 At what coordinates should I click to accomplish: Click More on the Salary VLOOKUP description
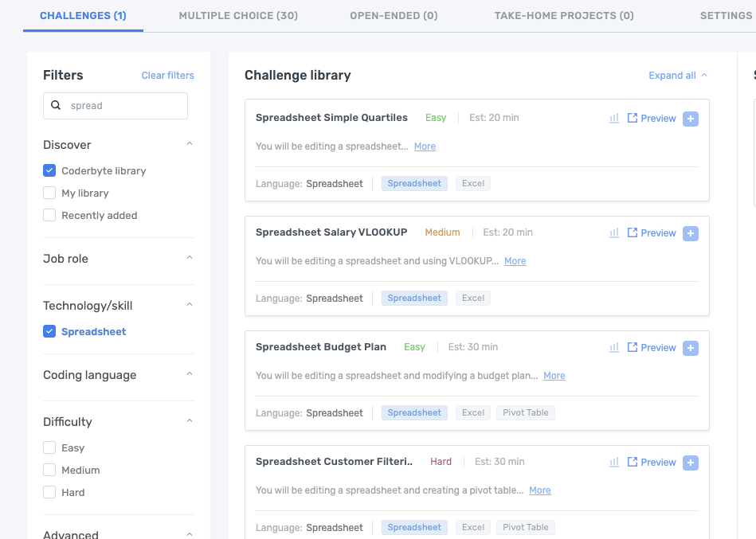tap(515, 260)
